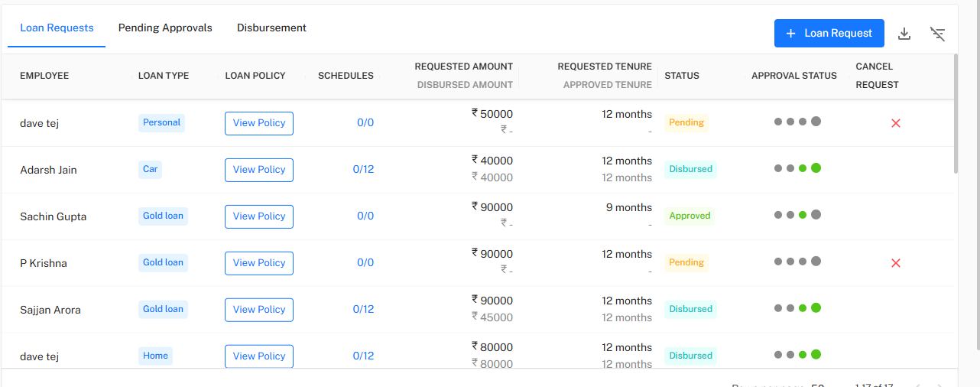Click the Gold loan tag for P Krishna
980x387 pixels.
[x=163, y=262]
